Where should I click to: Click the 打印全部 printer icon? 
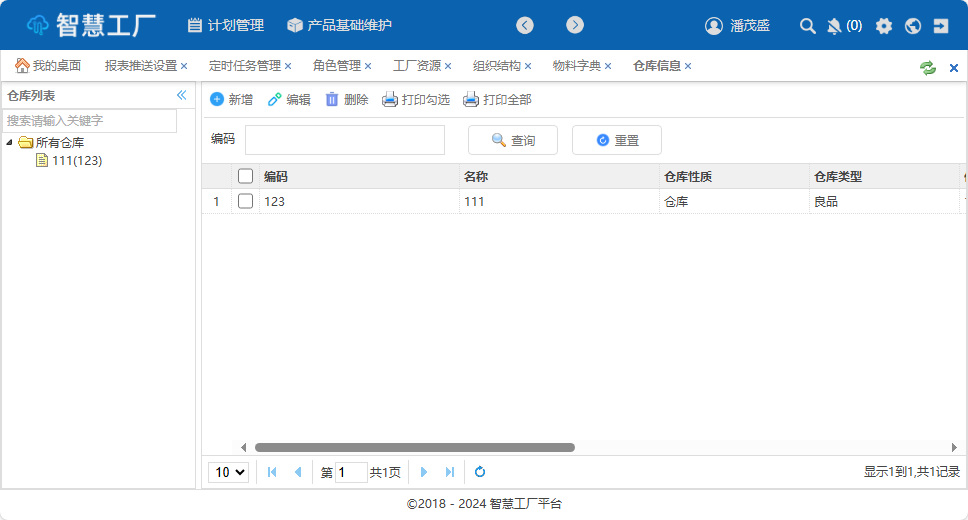coord(471,100)
